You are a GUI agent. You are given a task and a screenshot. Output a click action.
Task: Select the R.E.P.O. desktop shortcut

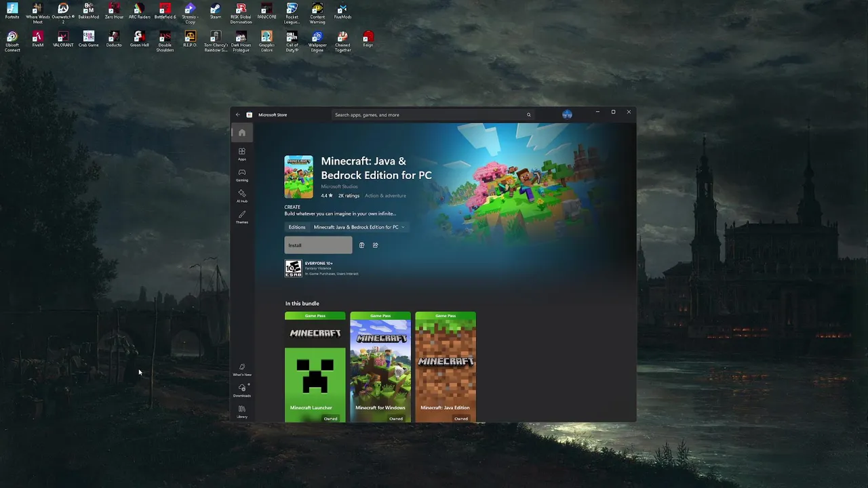click(190, 39)
